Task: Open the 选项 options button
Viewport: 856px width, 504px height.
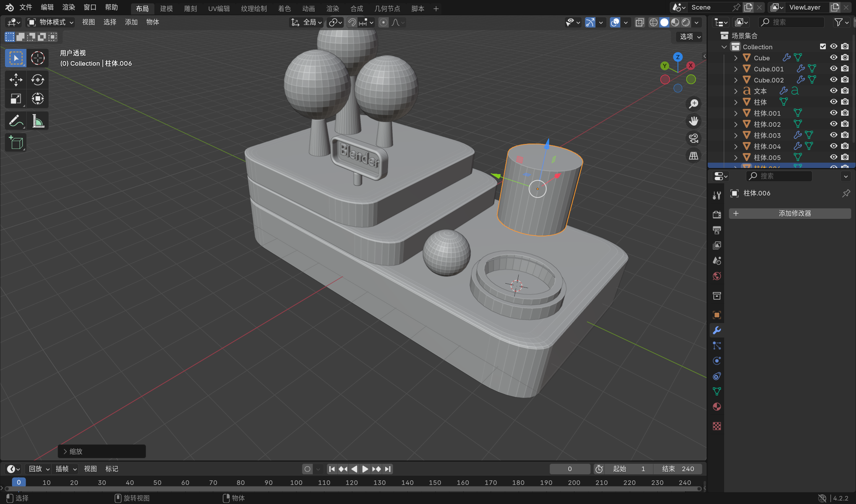Action: 690,37
